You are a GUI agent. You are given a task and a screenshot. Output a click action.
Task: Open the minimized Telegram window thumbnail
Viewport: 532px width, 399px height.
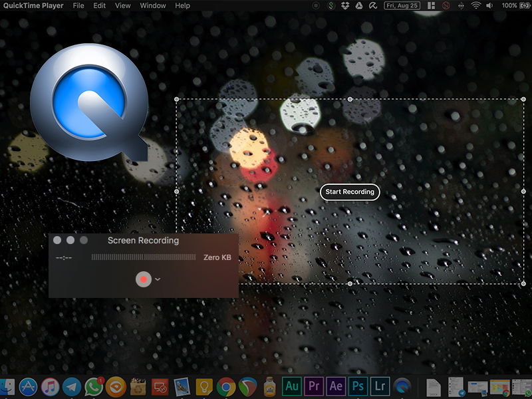click(x=456, y=387)
